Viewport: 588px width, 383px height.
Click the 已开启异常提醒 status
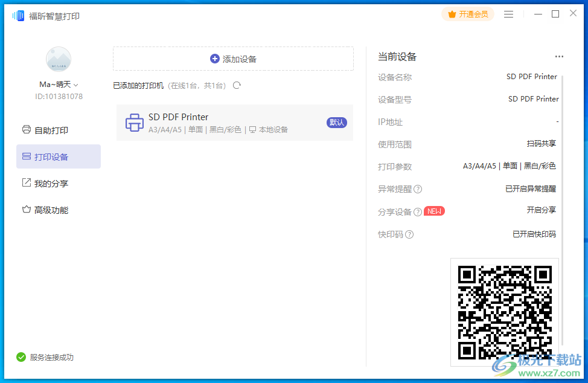coord(531,188)
